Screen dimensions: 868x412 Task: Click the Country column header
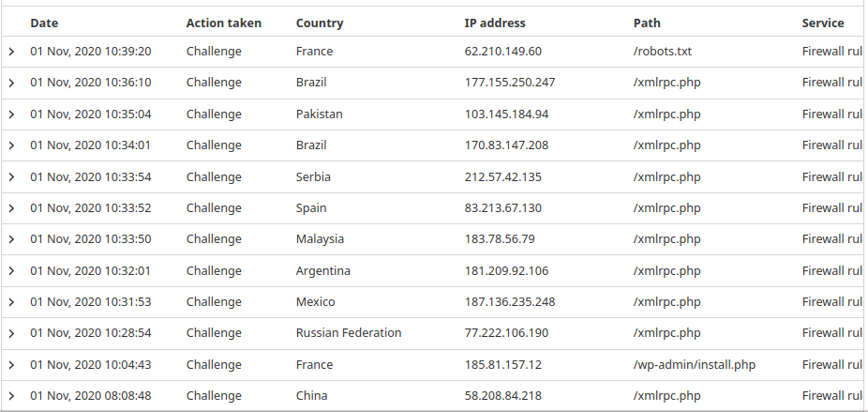[320, 23]
